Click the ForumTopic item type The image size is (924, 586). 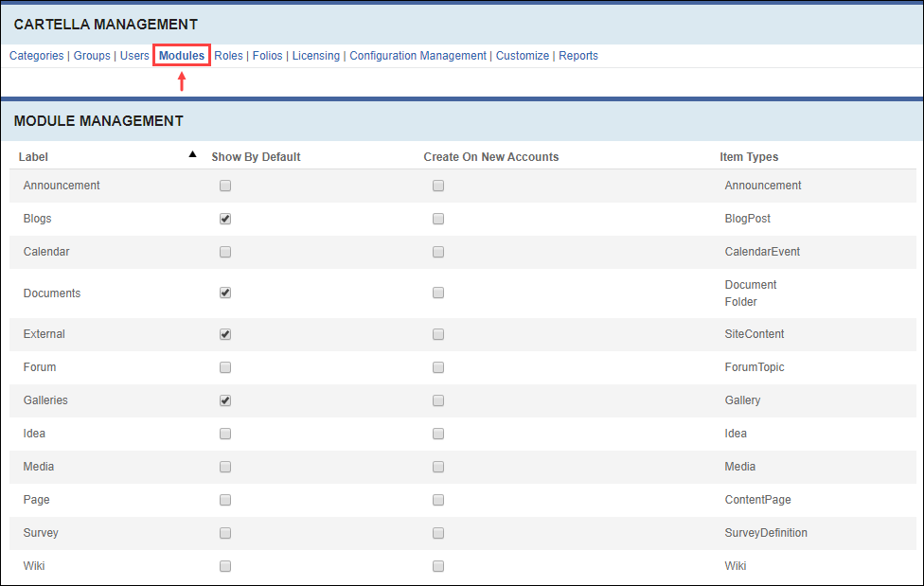pyautogui.click(x=755, y=366)
